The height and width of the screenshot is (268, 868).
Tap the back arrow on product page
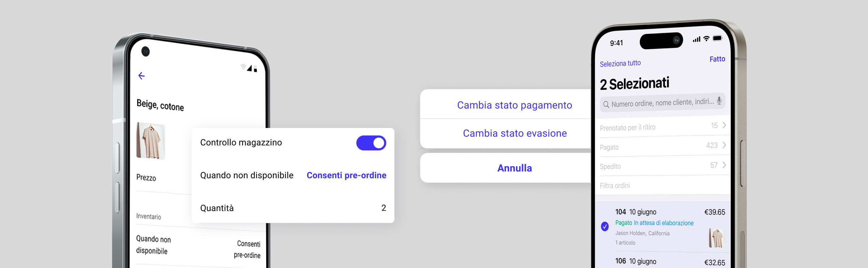click(x=142, y=76)
